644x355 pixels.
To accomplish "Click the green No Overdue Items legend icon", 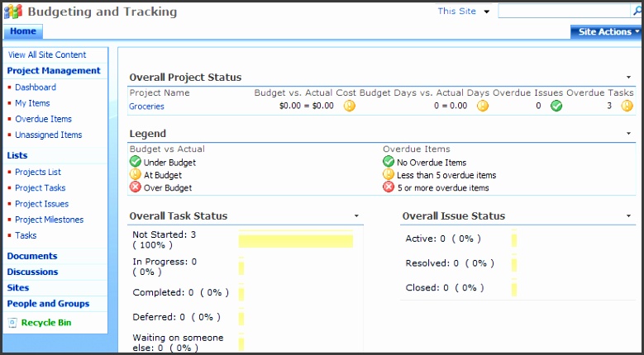I will 389,163.
